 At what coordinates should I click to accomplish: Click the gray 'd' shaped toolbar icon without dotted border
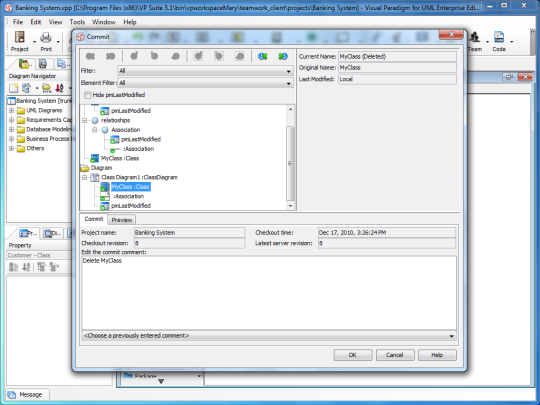click(x=134, y=56)
